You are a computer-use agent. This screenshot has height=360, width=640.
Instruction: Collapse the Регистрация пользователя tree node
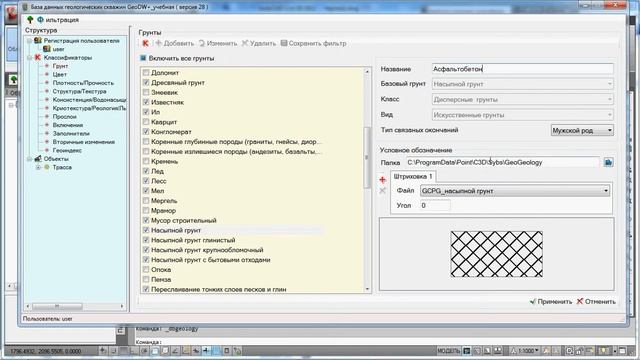30,41
